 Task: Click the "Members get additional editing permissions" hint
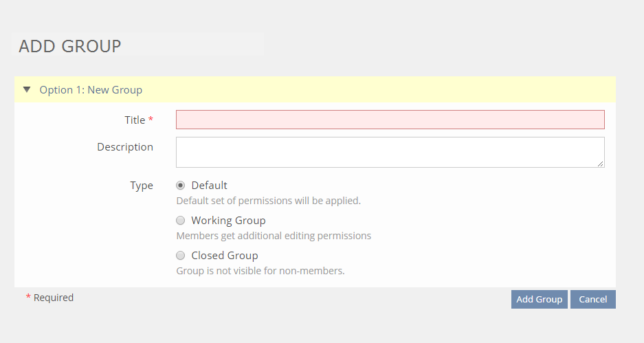point(274,236)
